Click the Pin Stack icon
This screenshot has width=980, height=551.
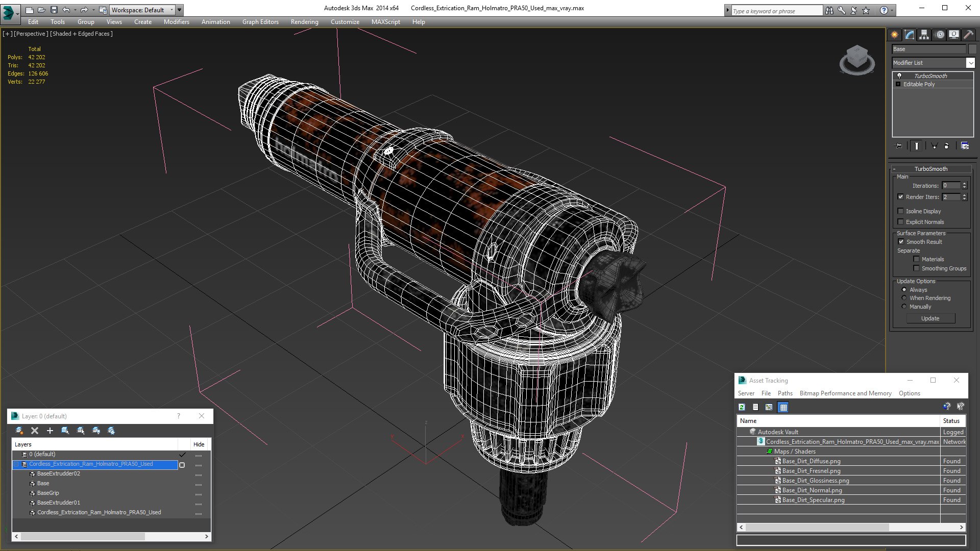coord(899,146)
